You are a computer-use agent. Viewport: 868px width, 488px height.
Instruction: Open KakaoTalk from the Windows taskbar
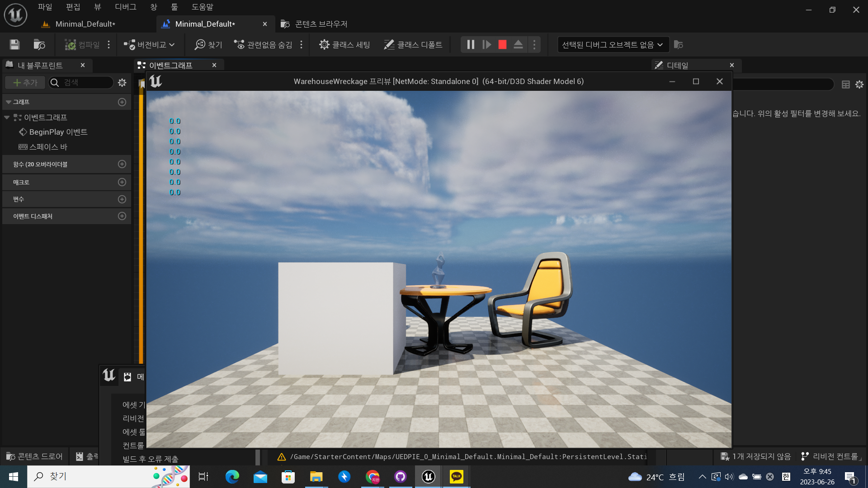(x=456, y=476)
